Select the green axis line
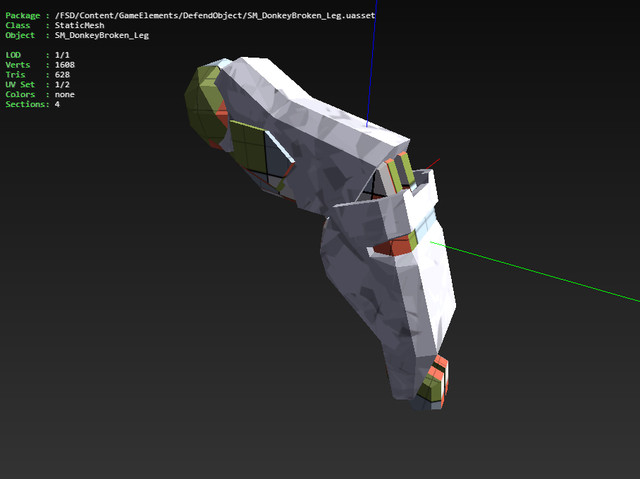The image size is (640, 479). (535, 272)
